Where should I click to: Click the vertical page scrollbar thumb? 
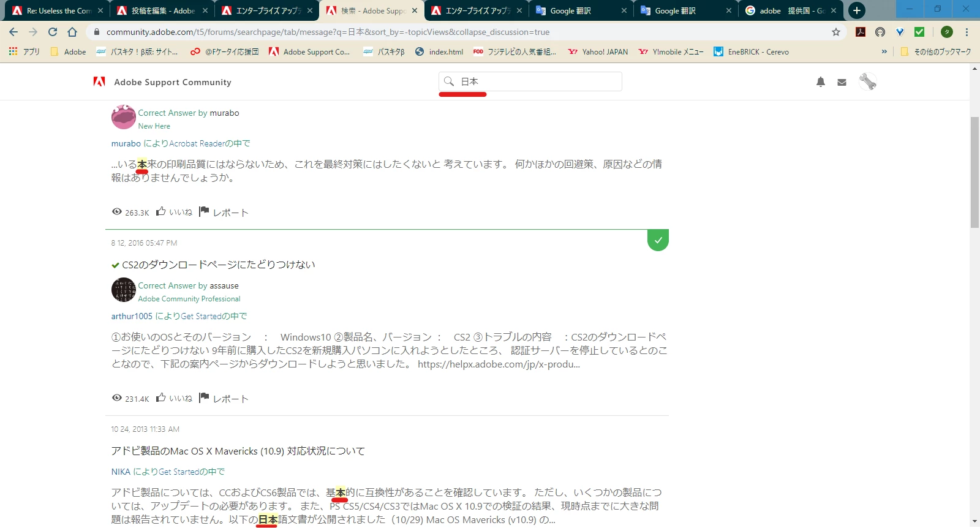point(975,172)
